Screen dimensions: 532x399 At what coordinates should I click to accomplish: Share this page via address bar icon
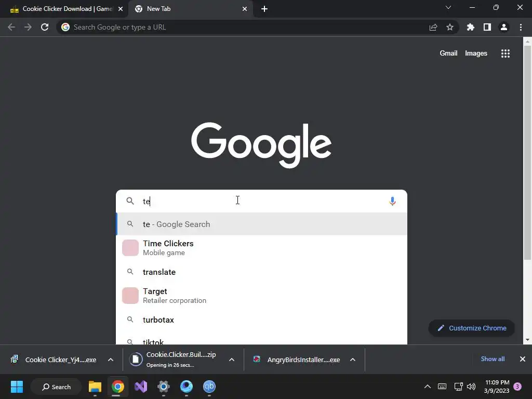[433, 28]
